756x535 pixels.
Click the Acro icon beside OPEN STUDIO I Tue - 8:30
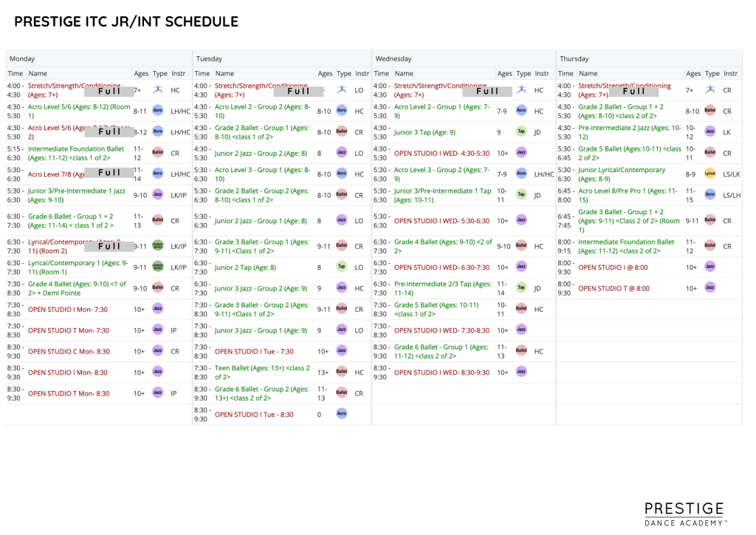coord(342,413)
